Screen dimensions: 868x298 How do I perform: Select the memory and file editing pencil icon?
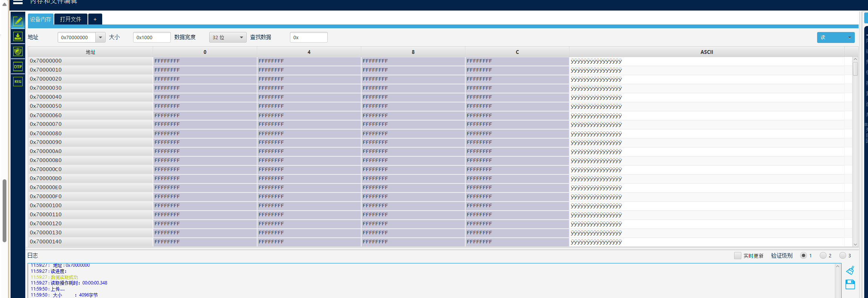(x=18, y=21)
